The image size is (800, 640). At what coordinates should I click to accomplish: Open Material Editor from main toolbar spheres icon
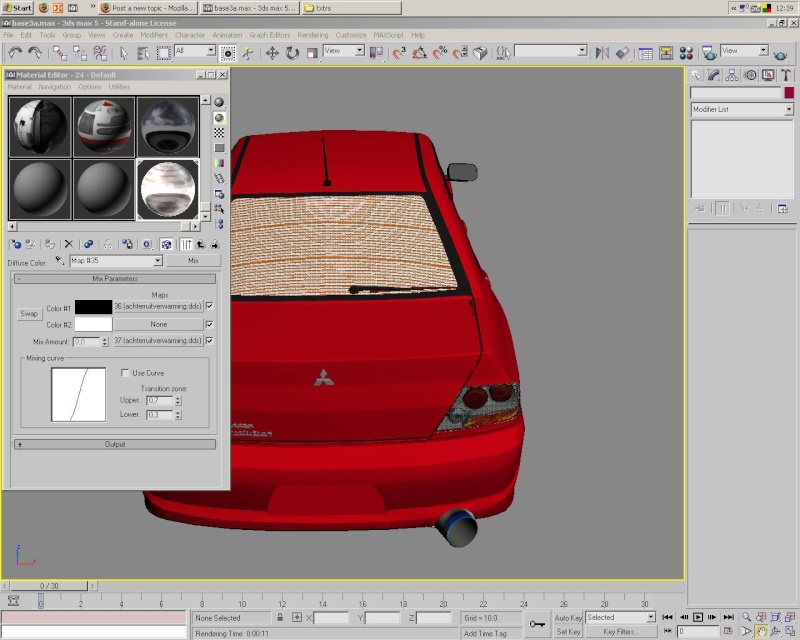point(686,53)
